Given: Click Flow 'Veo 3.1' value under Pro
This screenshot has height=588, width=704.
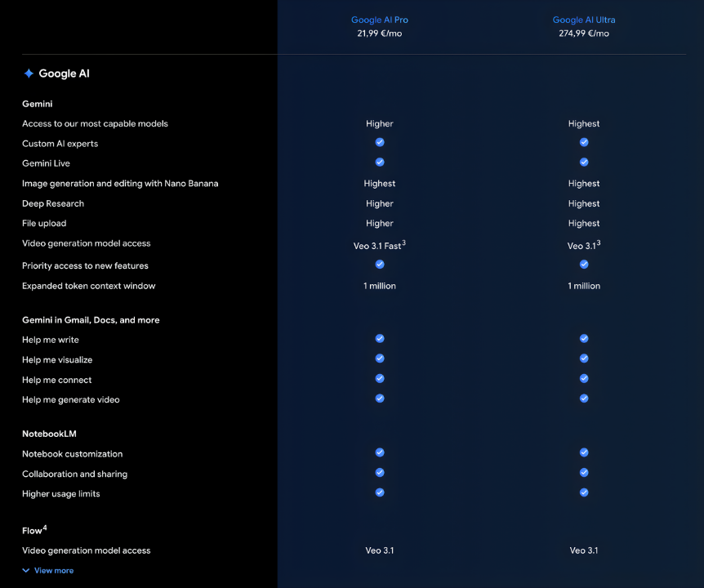Looking at the screenshot, I should (x=380, y=550).
